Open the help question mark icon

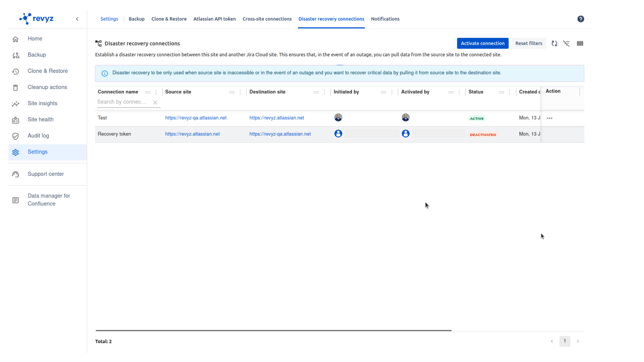pos(580,19)
